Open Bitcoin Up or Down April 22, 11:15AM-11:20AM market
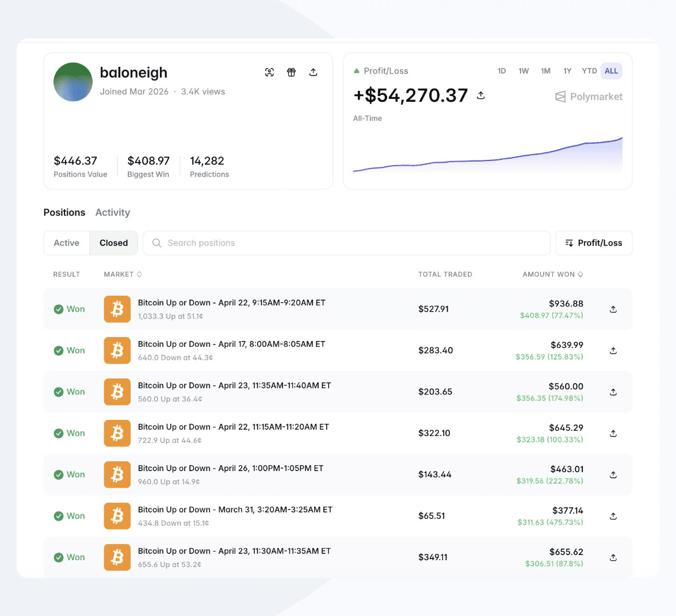Screen dimensions: 676x616 coord(233,427)
